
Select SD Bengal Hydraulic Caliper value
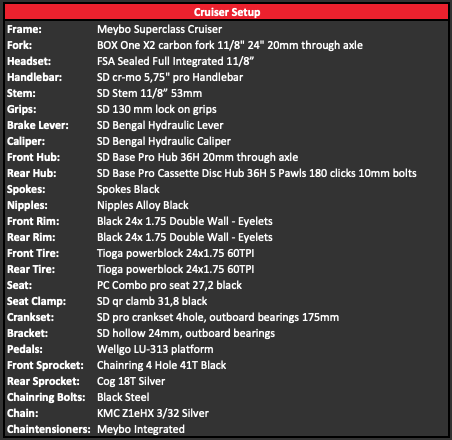point(164,141)
